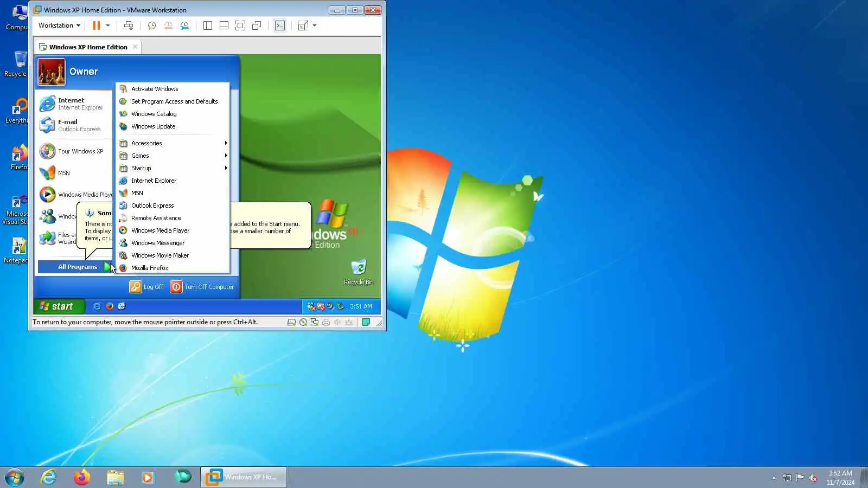Click the XP tray clock 3:51 AM
868x488 pixels.
click(x=361, y=306)
